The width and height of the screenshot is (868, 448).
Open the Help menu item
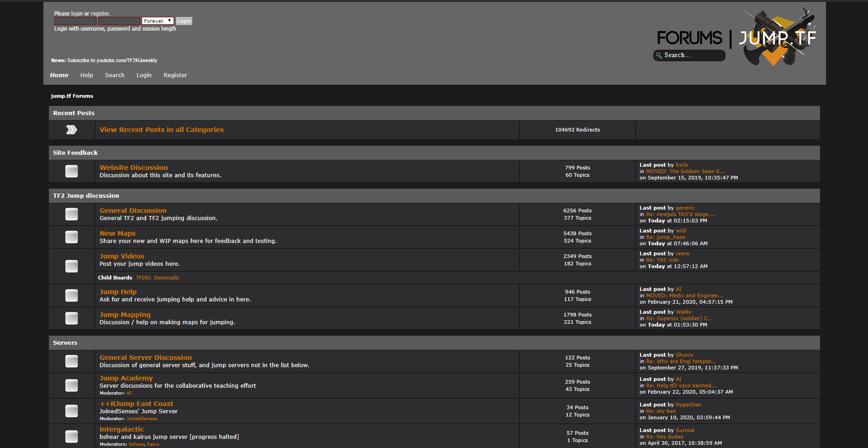(x=86, y=75)
